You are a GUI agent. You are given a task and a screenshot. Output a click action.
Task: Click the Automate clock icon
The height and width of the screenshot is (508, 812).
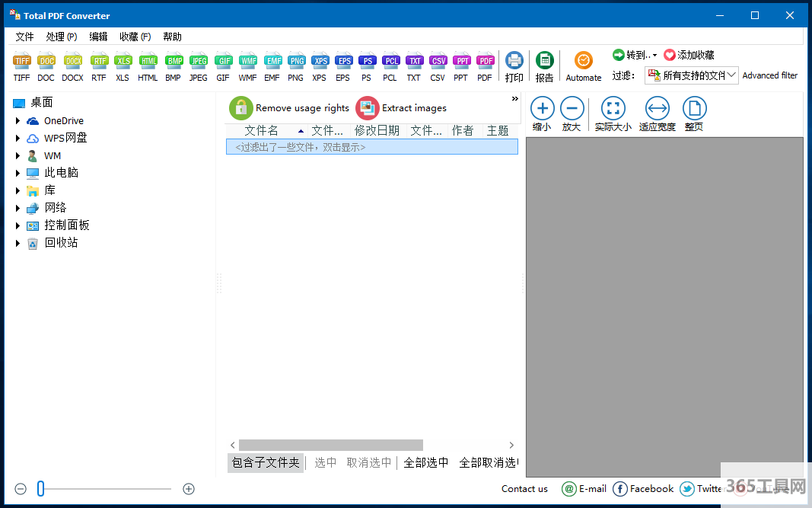pyautogui.click(x=584, y=61)
